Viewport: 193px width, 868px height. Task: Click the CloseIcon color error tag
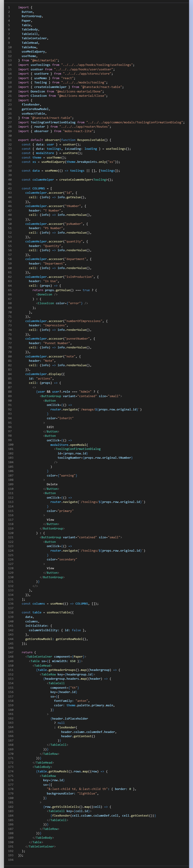(62, 303)
